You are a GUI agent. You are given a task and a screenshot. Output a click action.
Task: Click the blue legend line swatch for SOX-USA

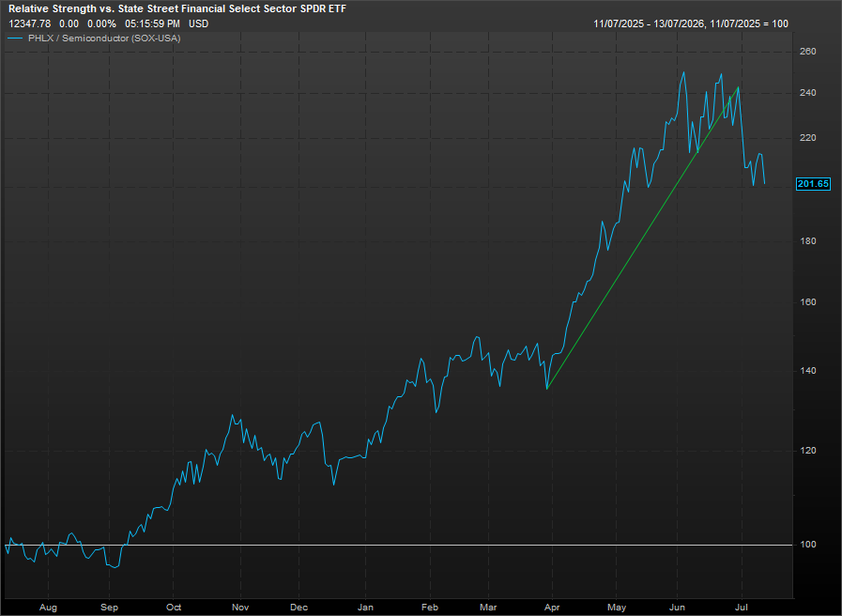tap(16, 38)
